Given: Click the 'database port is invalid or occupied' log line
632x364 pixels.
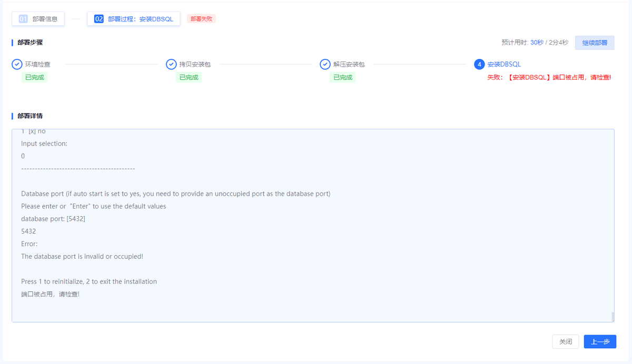Looking at the screenshot, I should 82,257.
